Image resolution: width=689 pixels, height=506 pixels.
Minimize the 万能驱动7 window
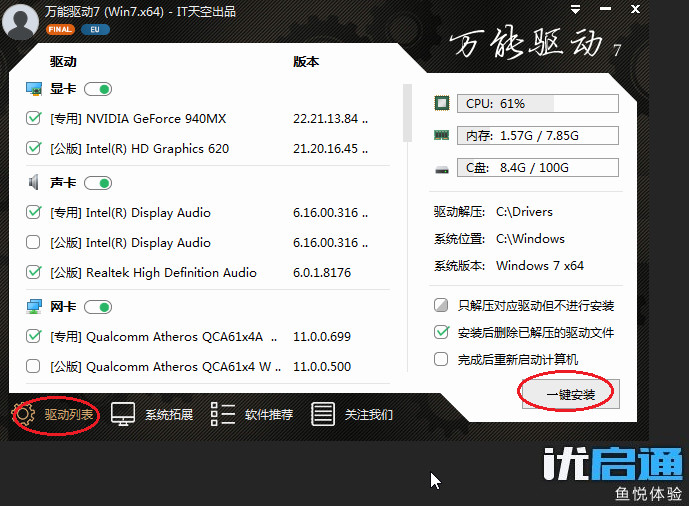(x=606, y=9)
